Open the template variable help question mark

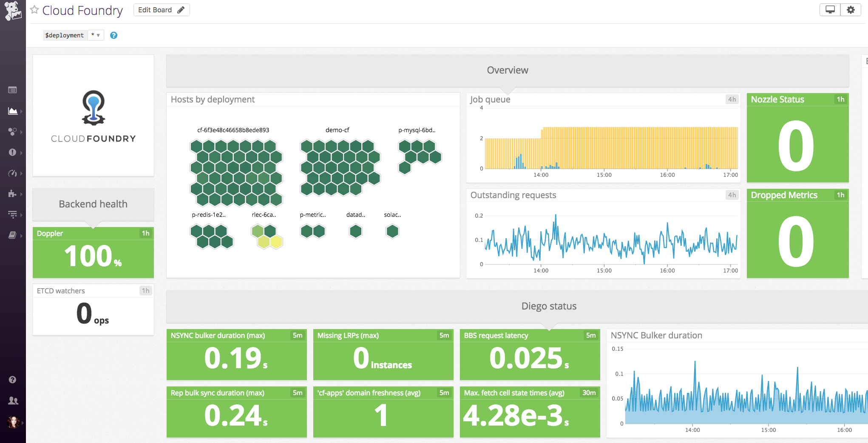tap(113, 35)
